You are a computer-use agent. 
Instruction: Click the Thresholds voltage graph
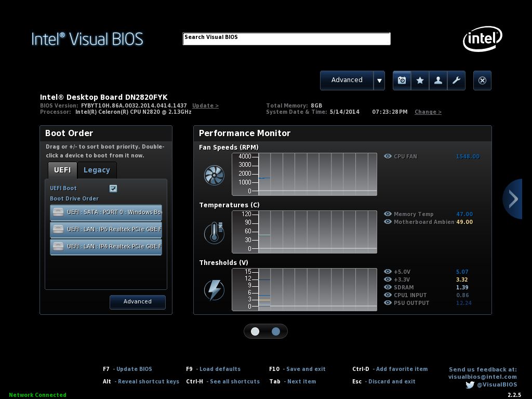coord(304,290)
